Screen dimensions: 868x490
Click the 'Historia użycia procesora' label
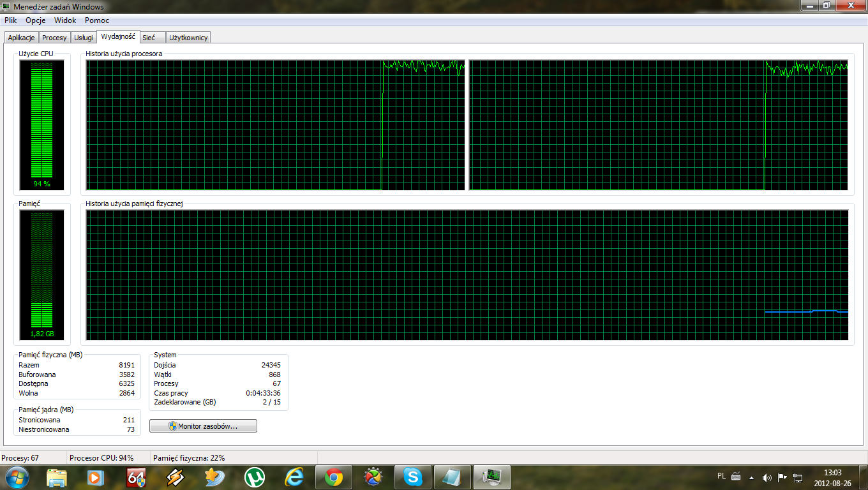124,54
